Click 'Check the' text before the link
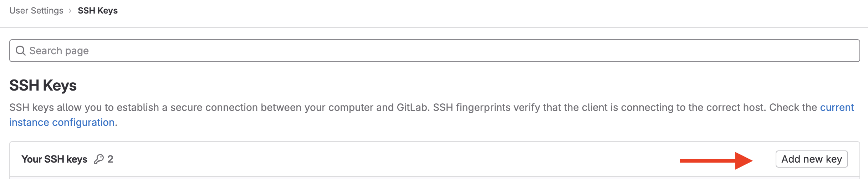868x179 pixels. pyautogui.click(x=793, y=107)
